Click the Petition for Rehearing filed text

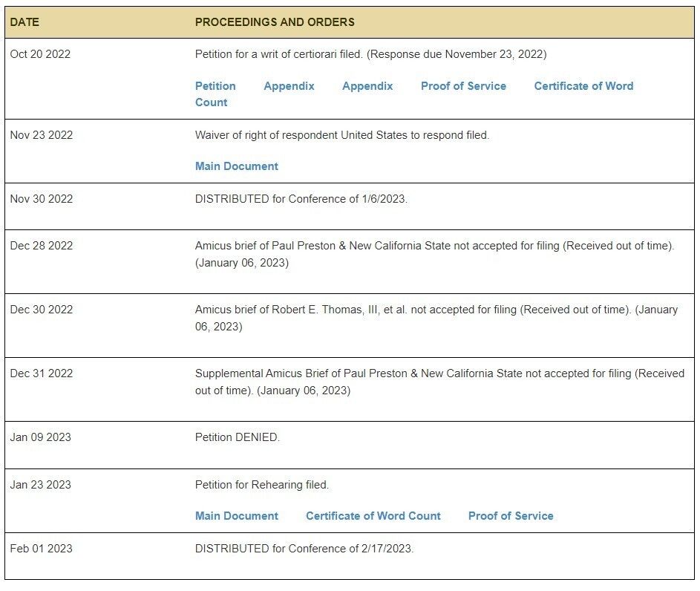pyautogui.click(x=261, y=484)
